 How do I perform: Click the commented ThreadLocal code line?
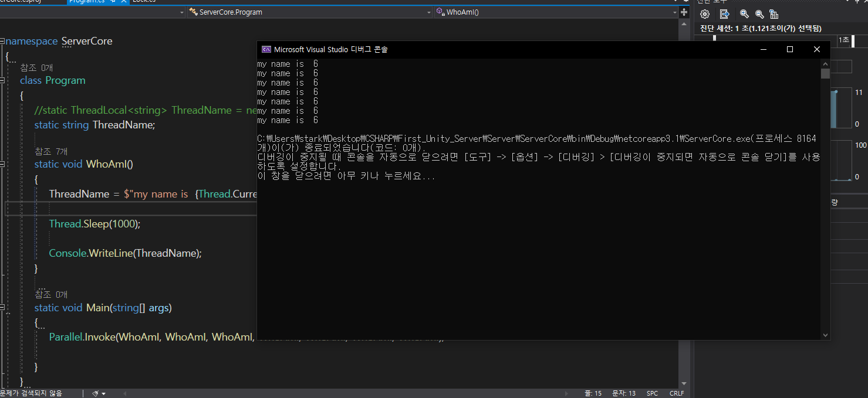(x=146, y=110)
